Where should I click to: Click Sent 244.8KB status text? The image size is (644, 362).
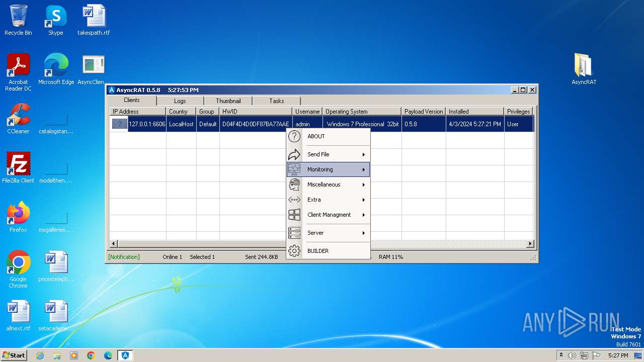(262, 257)
